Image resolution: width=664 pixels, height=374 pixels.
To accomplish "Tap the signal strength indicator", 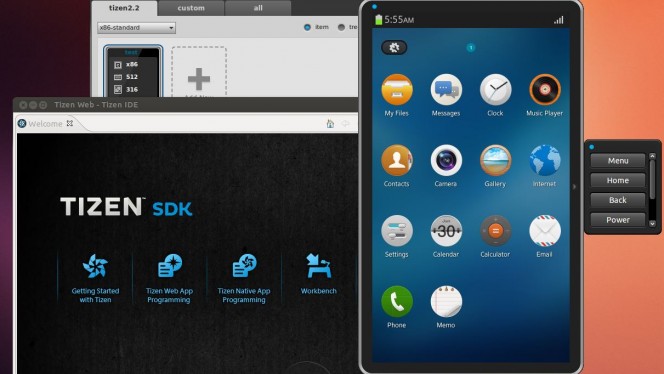I will pyautogui.click(x=559, y=20).
